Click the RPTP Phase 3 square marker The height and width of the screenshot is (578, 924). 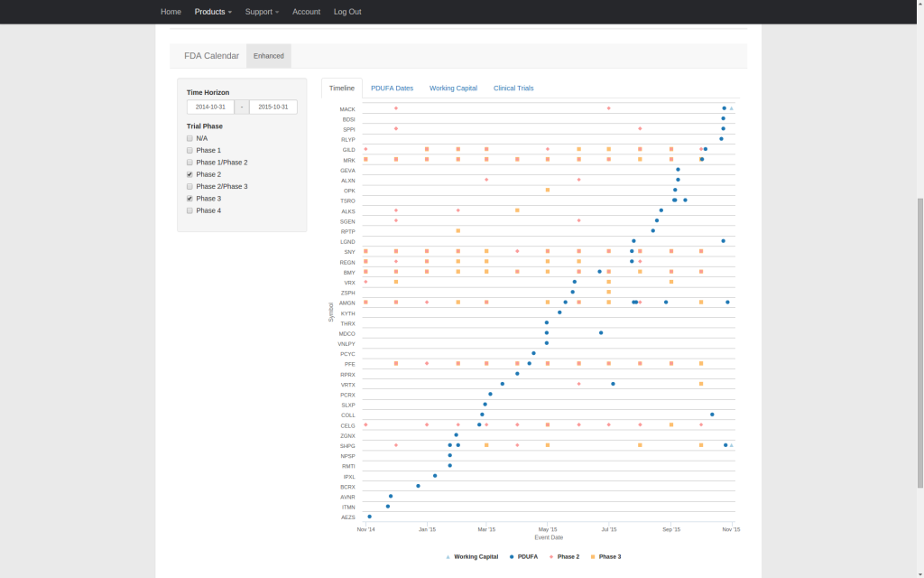click(x=458, y=230)
